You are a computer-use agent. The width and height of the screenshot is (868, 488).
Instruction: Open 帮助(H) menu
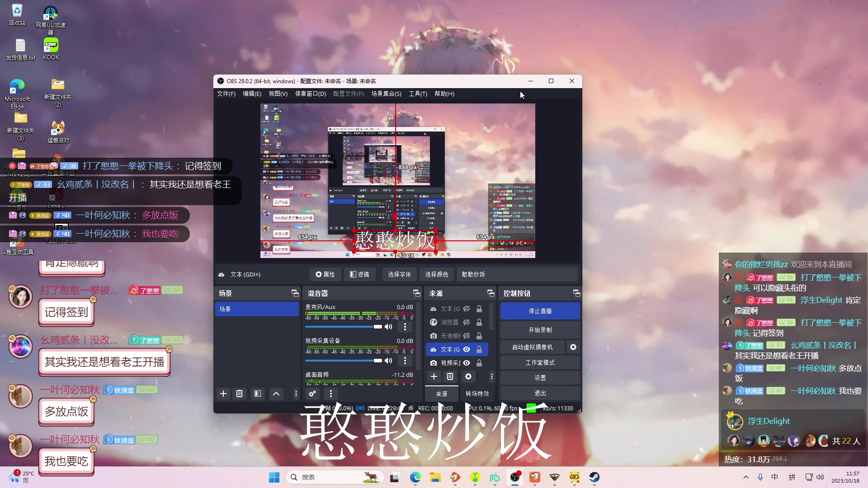(x=444, y=94)
